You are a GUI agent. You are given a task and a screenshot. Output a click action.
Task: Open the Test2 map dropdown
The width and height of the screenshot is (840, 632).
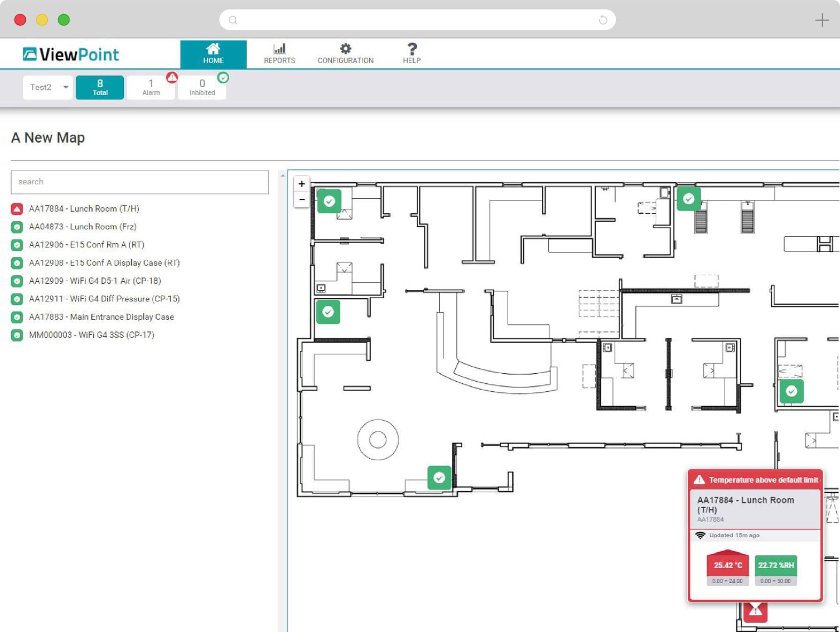coord(47,87)
